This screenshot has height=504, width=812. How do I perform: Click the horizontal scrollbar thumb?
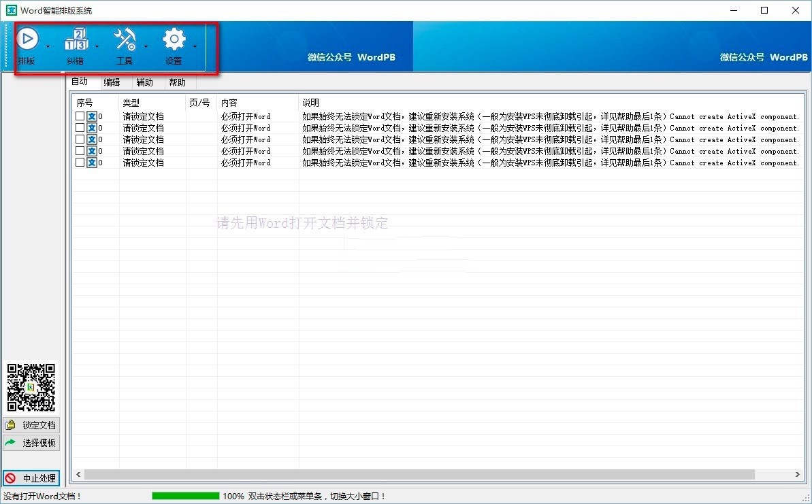[x=419, y=475]
